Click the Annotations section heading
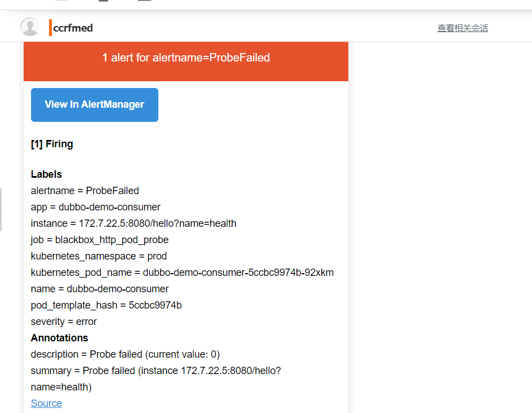 pos(59,338)
